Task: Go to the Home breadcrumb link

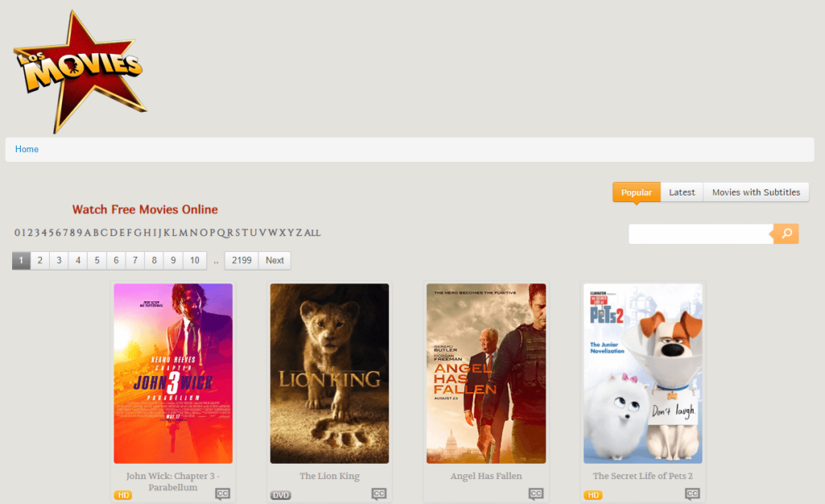Action: click(27, 149)
